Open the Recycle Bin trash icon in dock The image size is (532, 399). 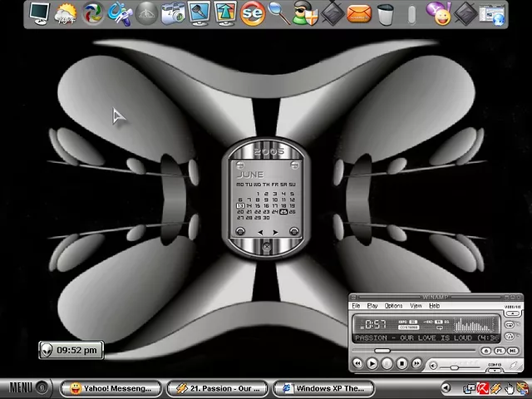pyautogui.click(x=386, y=13)
